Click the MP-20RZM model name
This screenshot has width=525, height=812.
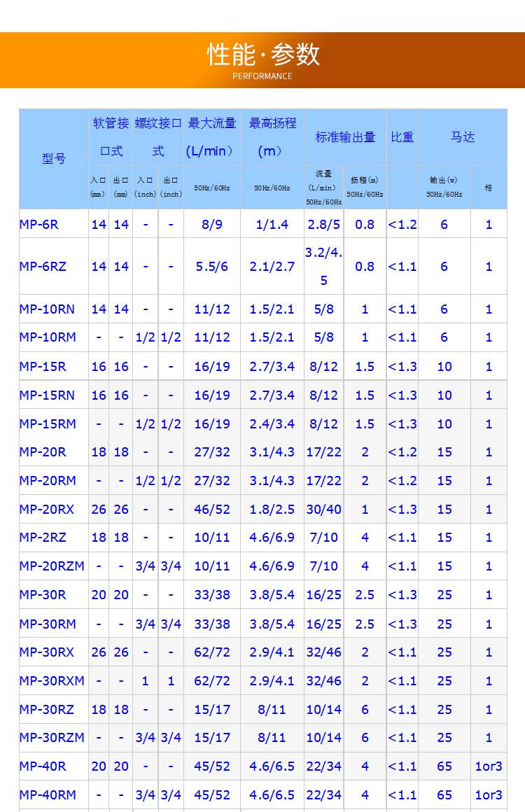click(51, 566)
